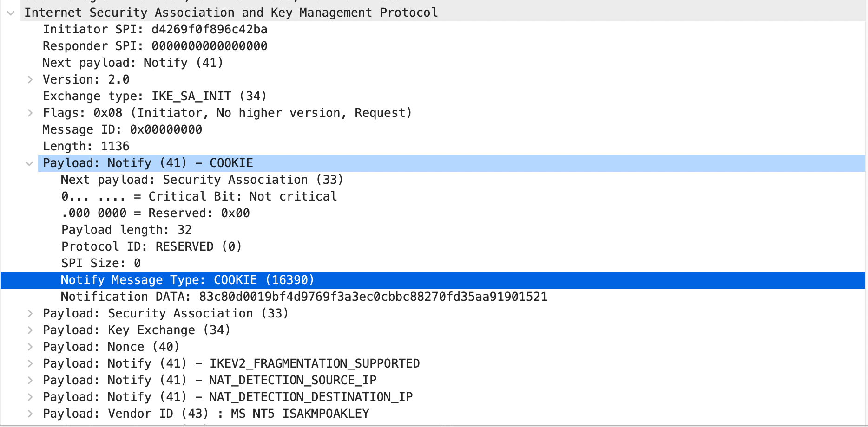Screen dimensions: 868x427
Task: Expand the IKEV2_FRAGMENTATION_SUPPORTED notify payload
Action: [x=30, y=364]
